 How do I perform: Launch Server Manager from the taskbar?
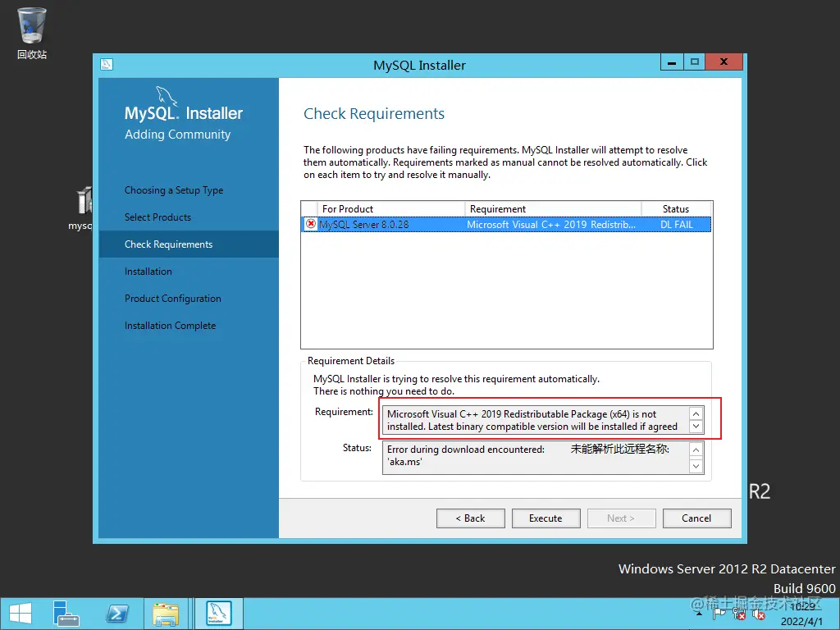pyautogui.click(x=66, y=614)
